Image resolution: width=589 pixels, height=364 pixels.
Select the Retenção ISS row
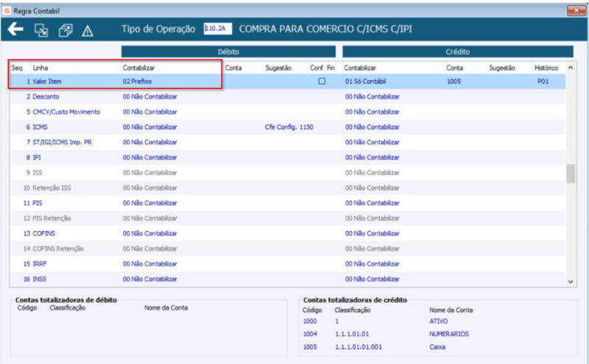point(288,188)
